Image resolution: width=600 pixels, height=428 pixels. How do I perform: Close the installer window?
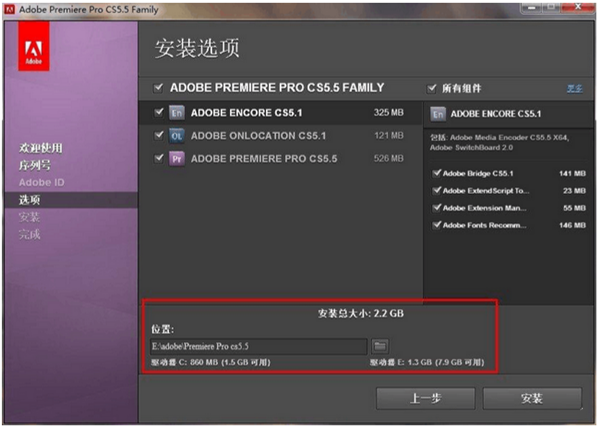pyautogui.click(x=579, y=7)
